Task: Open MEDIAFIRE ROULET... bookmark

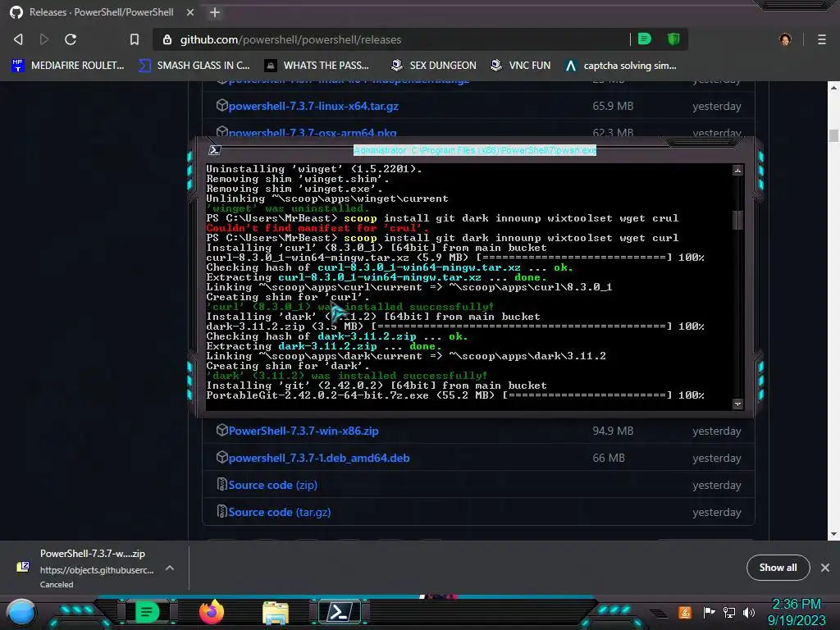Action: coord(68,66)
